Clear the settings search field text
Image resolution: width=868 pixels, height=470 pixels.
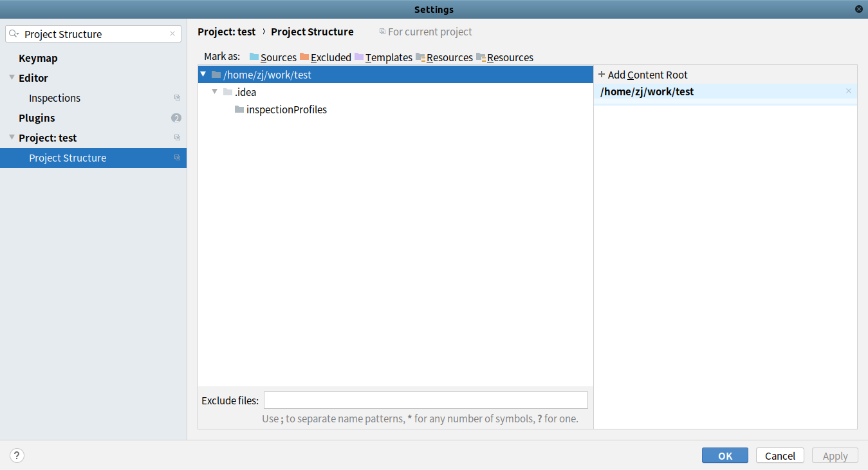point(172,34)
